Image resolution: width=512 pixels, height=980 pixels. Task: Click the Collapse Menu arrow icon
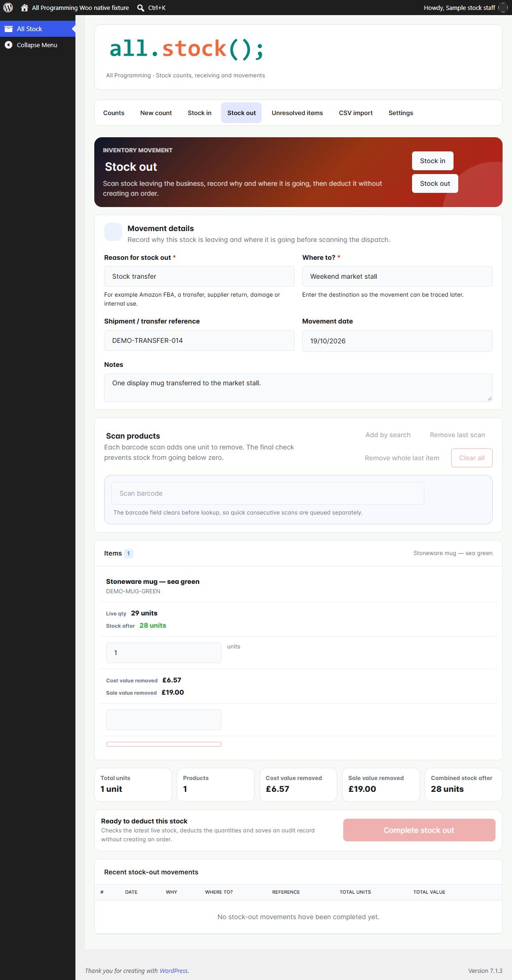click(8, 45)
